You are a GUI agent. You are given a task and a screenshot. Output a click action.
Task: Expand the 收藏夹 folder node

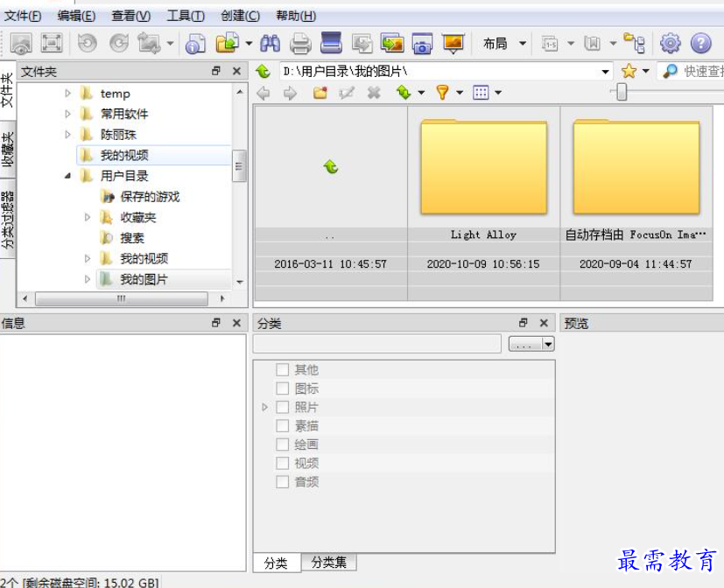88,217
